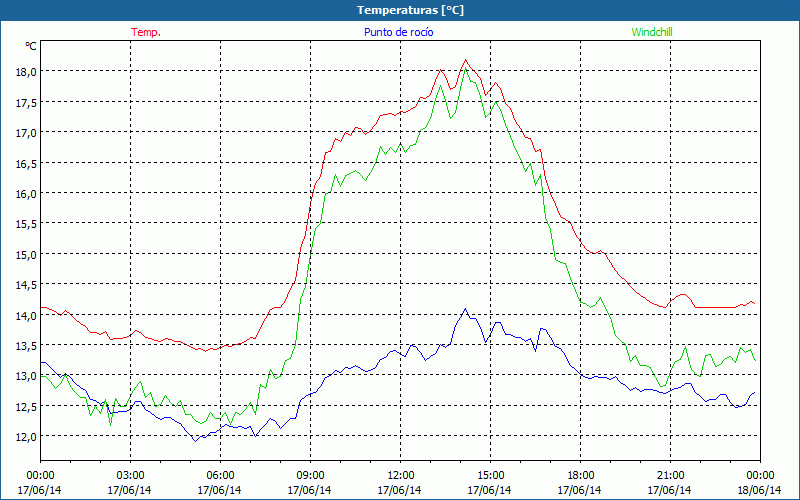The height and width of the screenshot is (500, 800).
Task: Click the blue dew point peak near 14:00
Action: pos(465,309)
